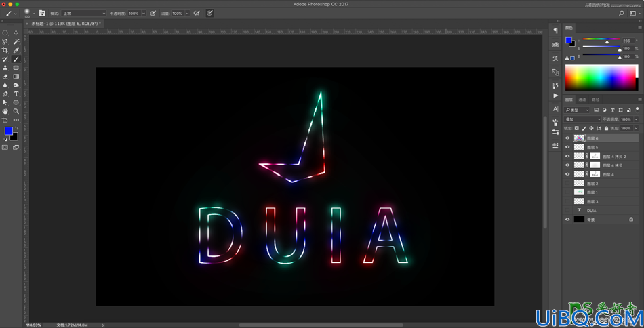The height and width of the screenshot is (328, 644).
Task: Open the Paragraph panel icon
Action: 556,31
